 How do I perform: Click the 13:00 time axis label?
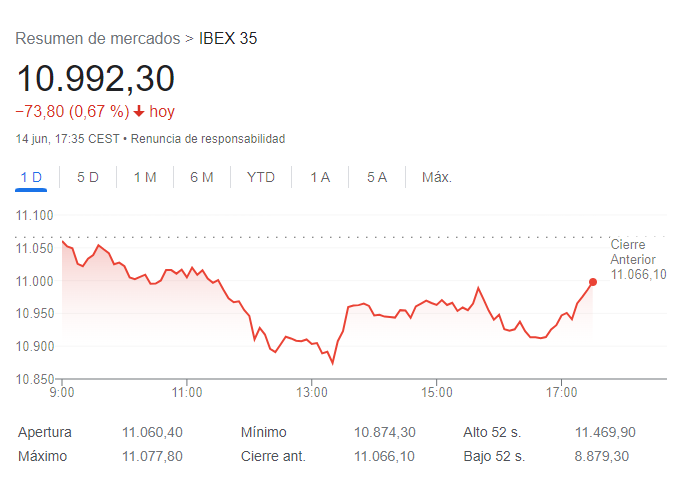point(312,390)
